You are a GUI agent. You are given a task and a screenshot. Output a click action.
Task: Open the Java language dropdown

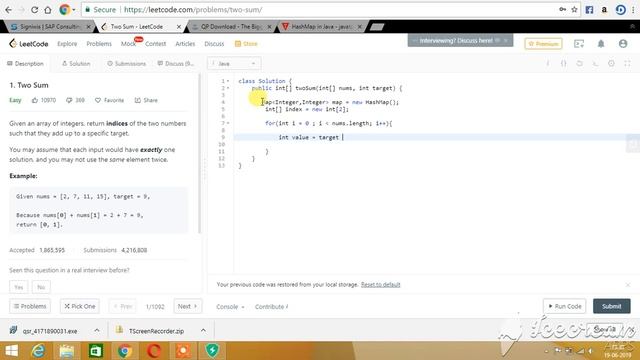(x=234, y=64)
